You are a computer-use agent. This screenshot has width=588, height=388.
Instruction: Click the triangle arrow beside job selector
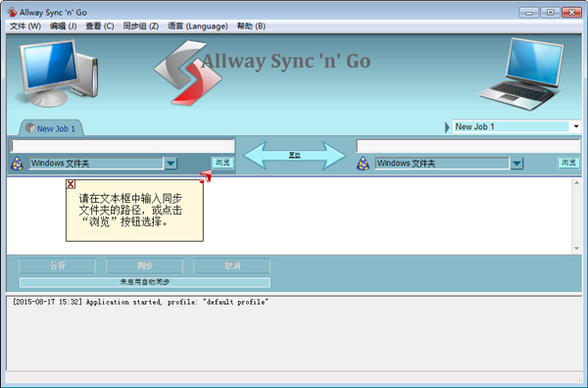(x=447, y=127)
